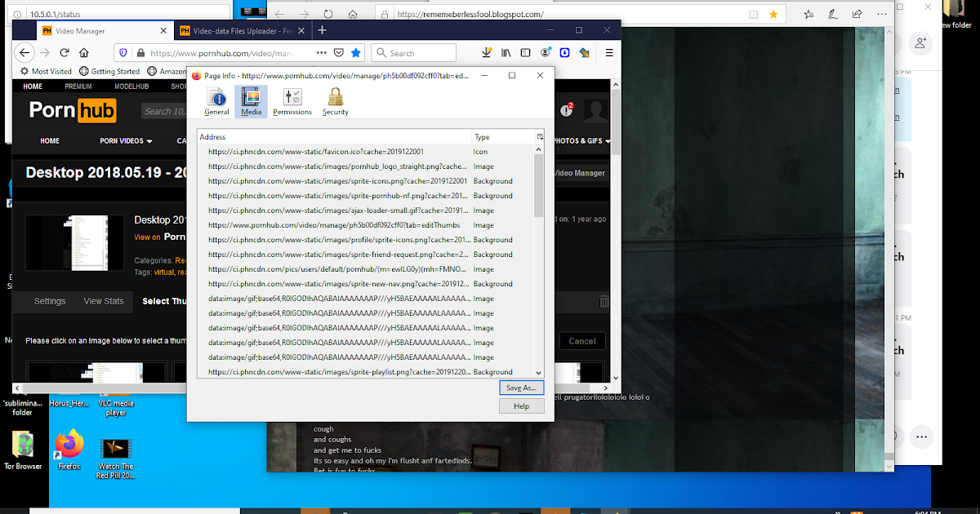Click the Edge add notes pen icon
The width and height of the screenshot is (980, 514).
coord(833,14)
